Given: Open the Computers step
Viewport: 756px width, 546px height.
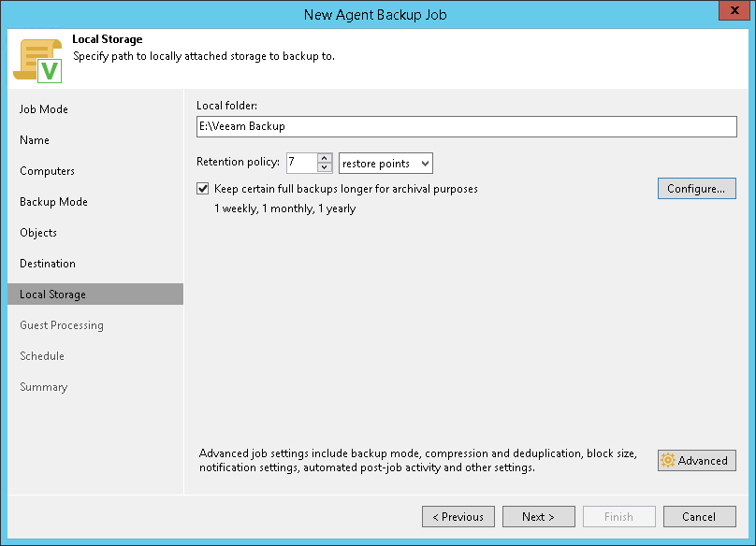Looking at the screenshot, I should (x=47, y=171).
